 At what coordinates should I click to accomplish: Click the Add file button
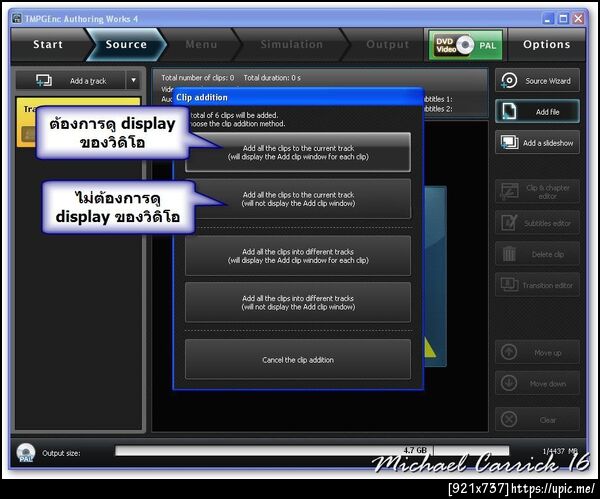[x=537, y=112]
